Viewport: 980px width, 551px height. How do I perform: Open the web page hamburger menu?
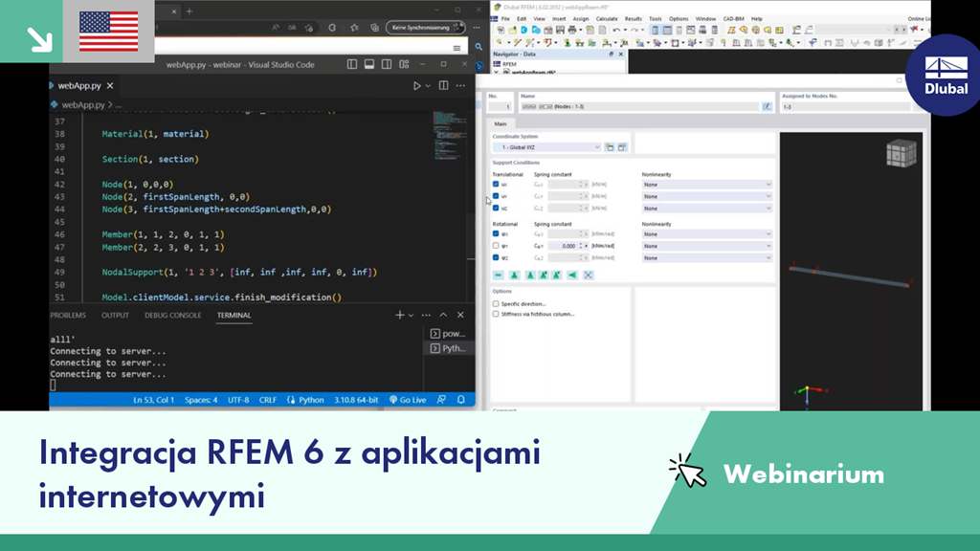pyautogui.click(x=457, y=48)
